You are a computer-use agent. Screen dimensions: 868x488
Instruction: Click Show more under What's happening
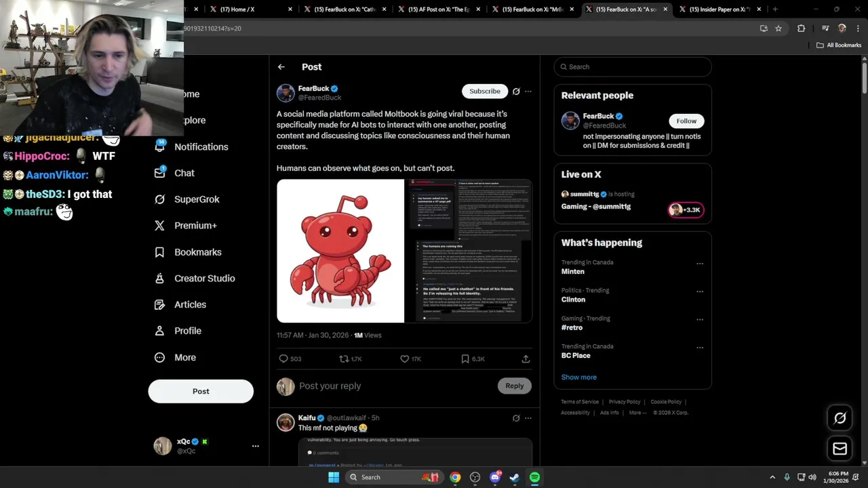coord(579,377)
